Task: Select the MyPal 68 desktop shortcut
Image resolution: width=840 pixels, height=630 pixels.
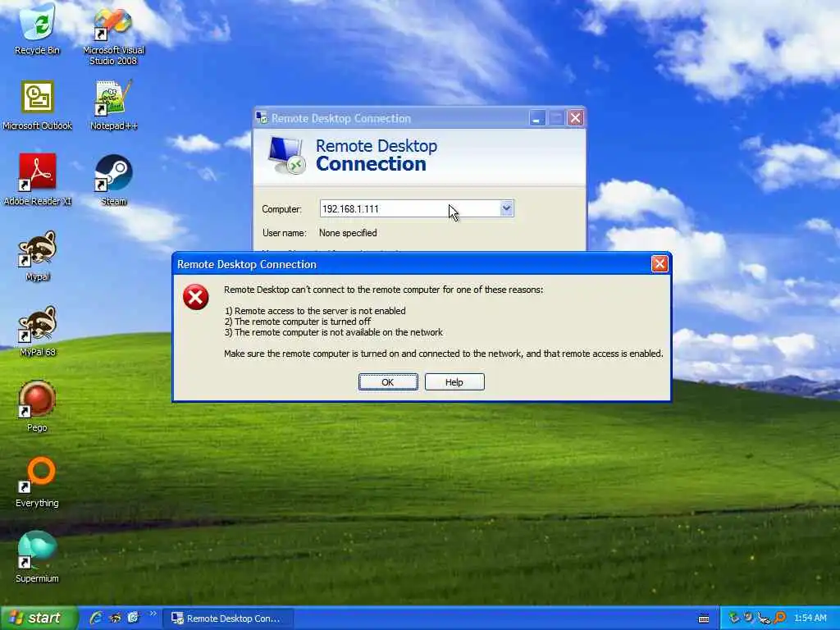Action: 37,331
